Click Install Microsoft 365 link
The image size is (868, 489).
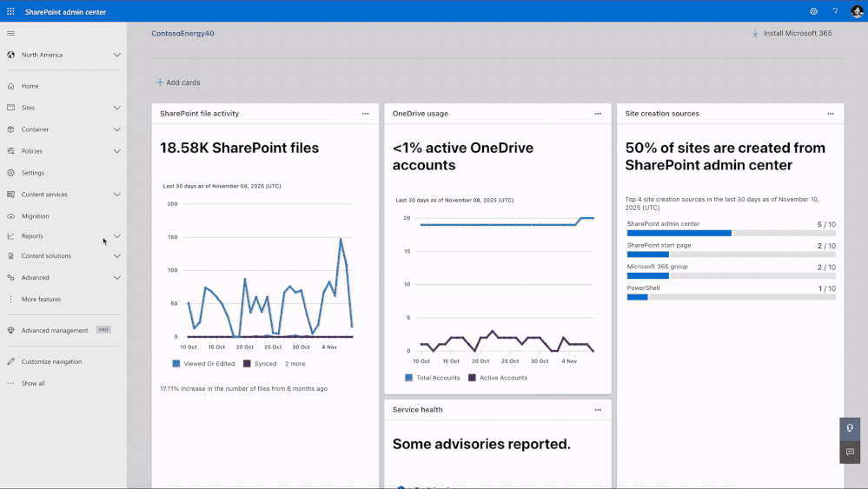[x=792, y=33]
